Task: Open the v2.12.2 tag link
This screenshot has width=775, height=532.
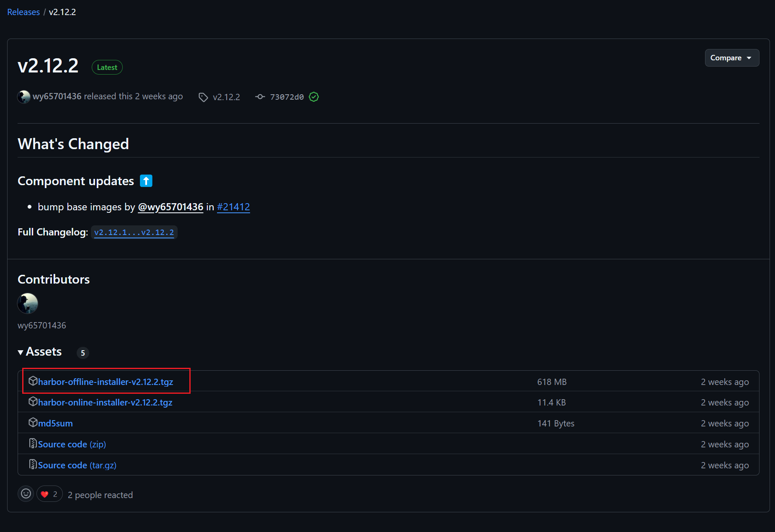Action: coord(226,97)
